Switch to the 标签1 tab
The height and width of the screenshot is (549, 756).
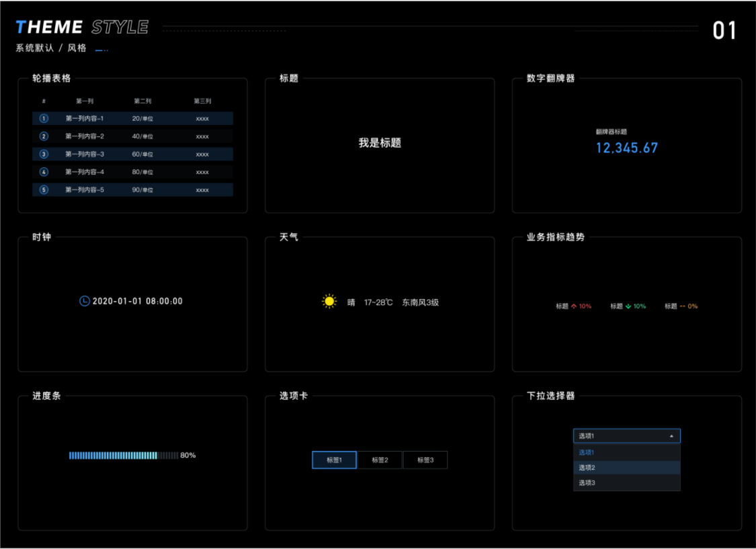pos(334,460)
